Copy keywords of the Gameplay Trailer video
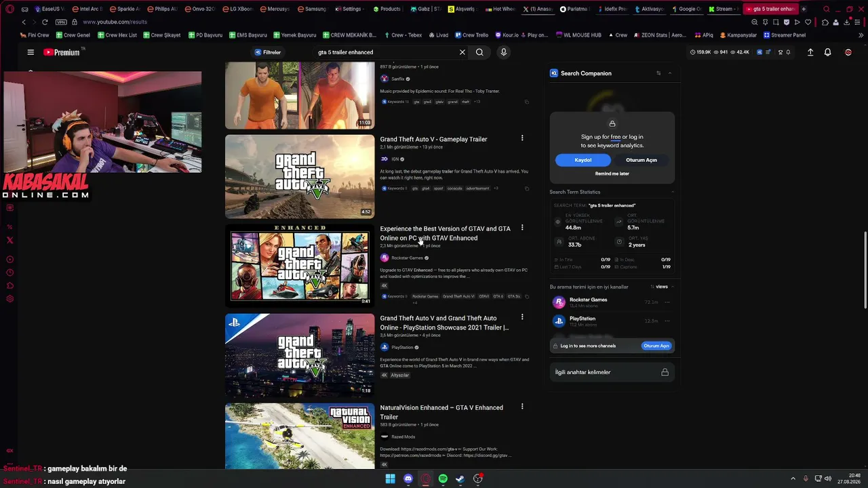The image size is (868, 488). 526,188
